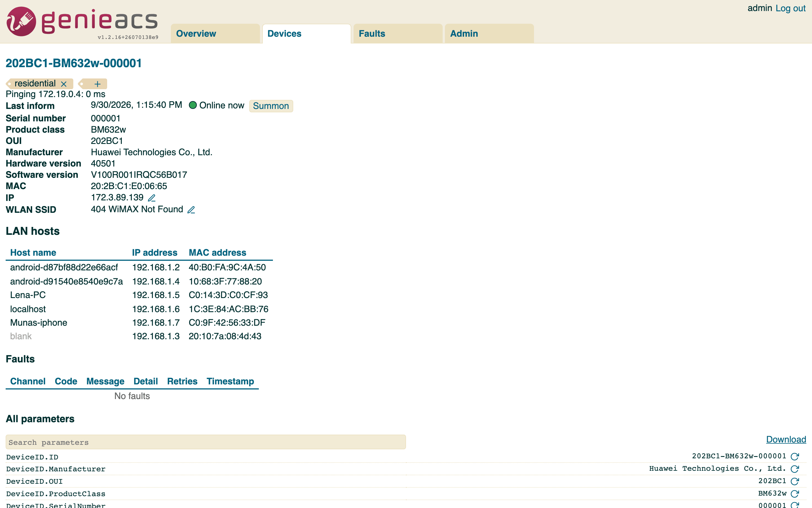This screenshot has width=812, height=508.
Task: Refresh the DeviceID.ProductClass parameter
Action: coord(795,494)
